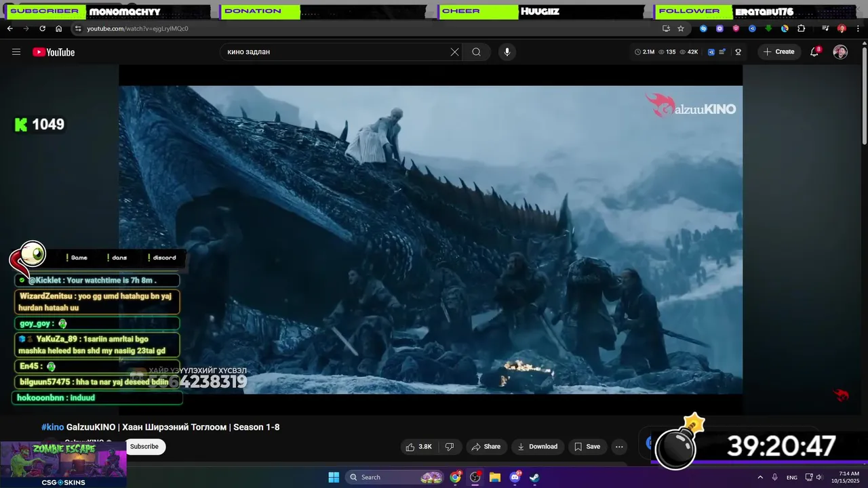Click the vidIQ icon in YouTube header
This screenshot has width=868, height=488.
711,52
